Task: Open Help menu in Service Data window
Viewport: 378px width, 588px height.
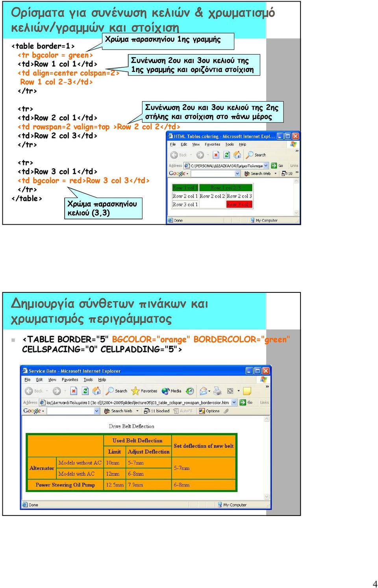Action: 102,380
